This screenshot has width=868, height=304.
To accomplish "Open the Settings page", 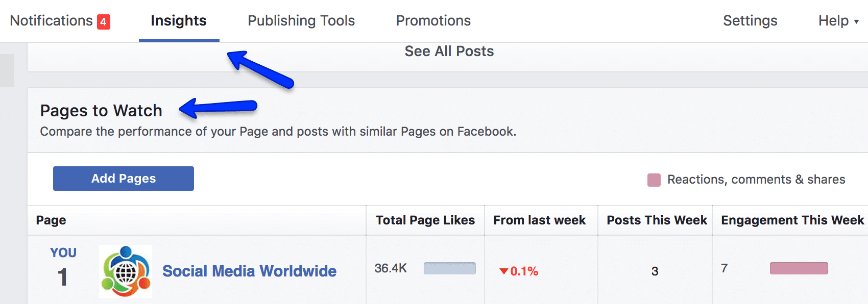I will click(750, 21).
